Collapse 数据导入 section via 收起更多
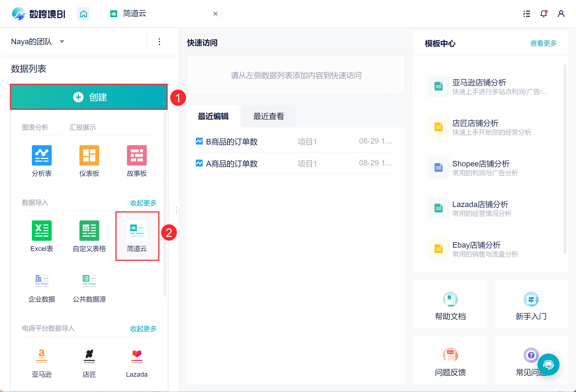576x392 pixels. (143, 203)
